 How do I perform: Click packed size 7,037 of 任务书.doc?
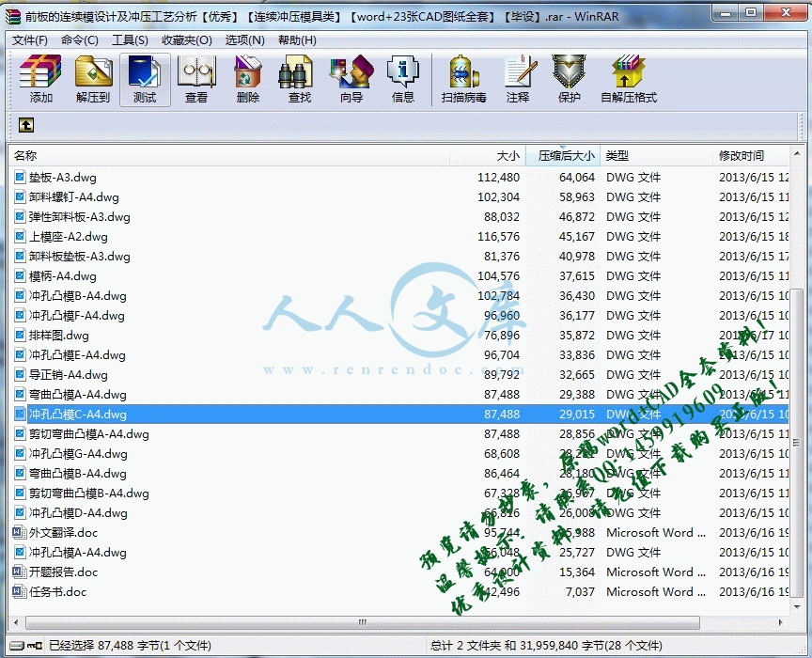580,591
